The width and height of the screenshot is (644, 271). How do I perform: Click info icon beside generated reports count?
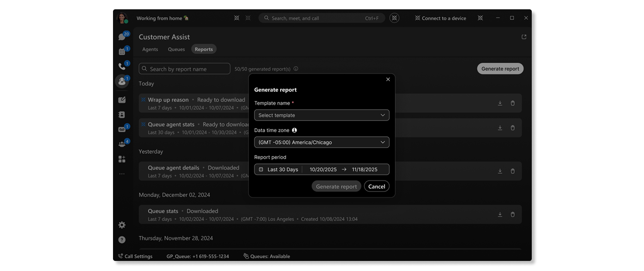(296, 69)
